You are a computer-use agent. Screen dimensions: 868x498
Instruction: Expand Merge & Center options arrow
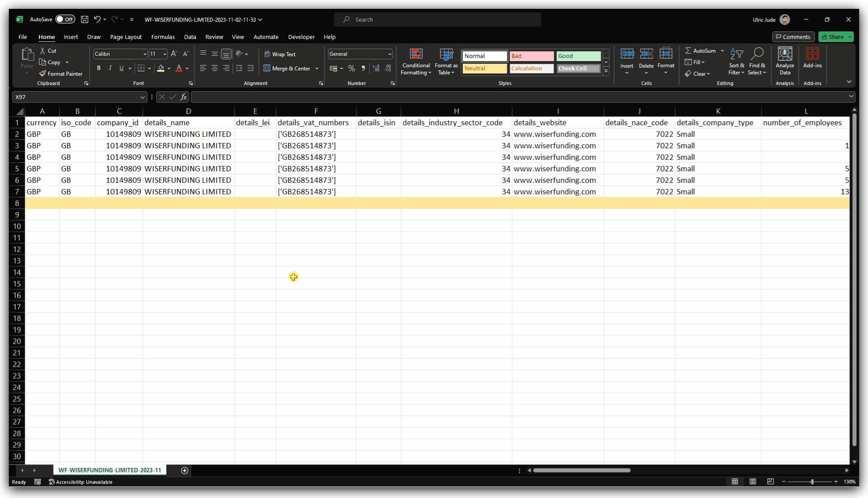(x=317, y=68)
